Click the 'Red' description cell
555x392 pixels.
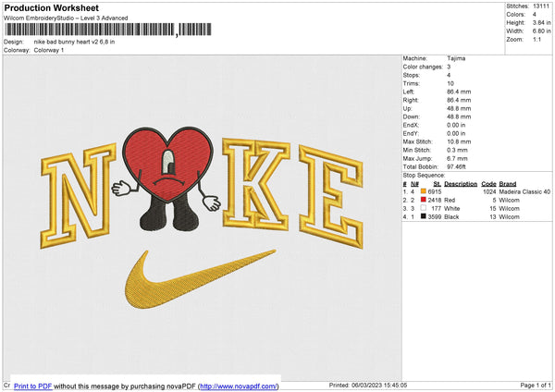click(x=450, y=201)
